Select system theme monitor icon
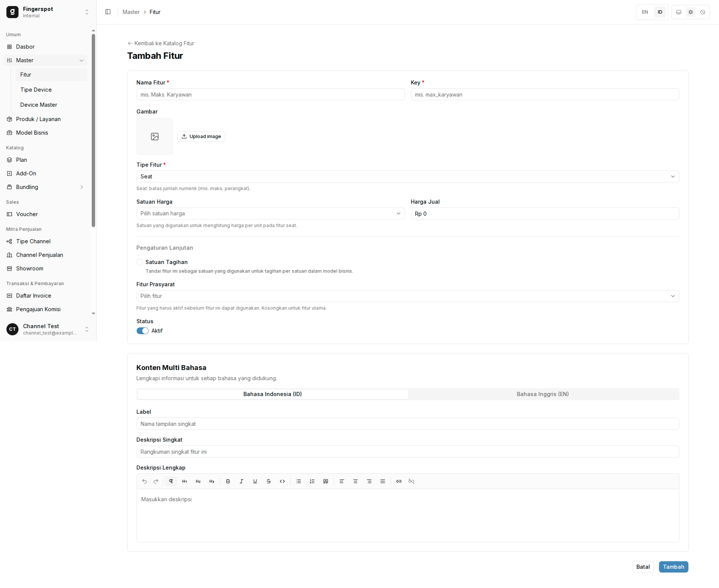The height and width of the screenshot is (588, 719). point(679,12)
